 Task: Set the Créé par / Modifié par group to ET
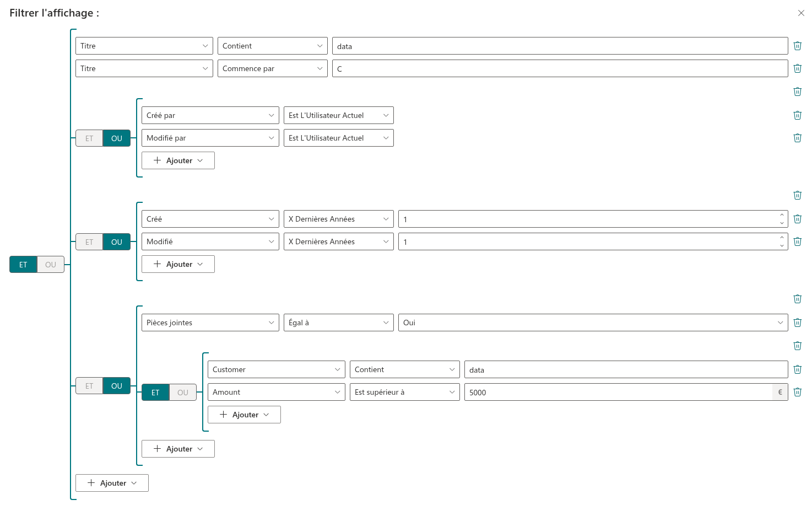pyautogui.click(x=89, y=138)
